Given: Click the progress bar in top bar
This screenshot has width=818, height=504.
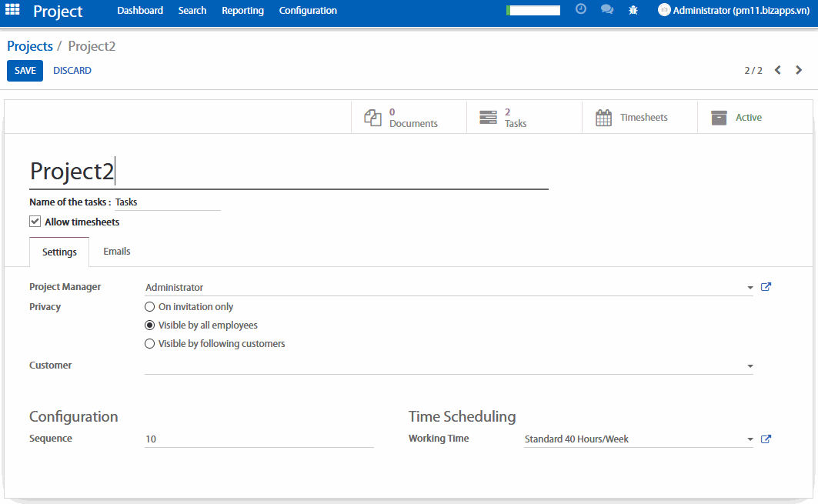Looking at the screenshot, I should click(x=533, y=11).
